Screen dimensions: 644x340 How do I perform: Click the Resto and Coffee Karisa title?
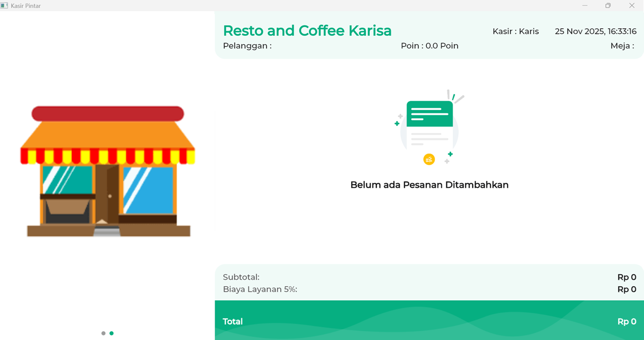coord(307,31)
